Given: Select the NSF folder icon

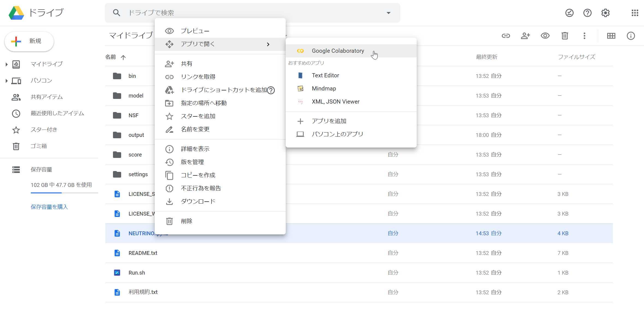Looking at the screenshot, I should point(117,115).
